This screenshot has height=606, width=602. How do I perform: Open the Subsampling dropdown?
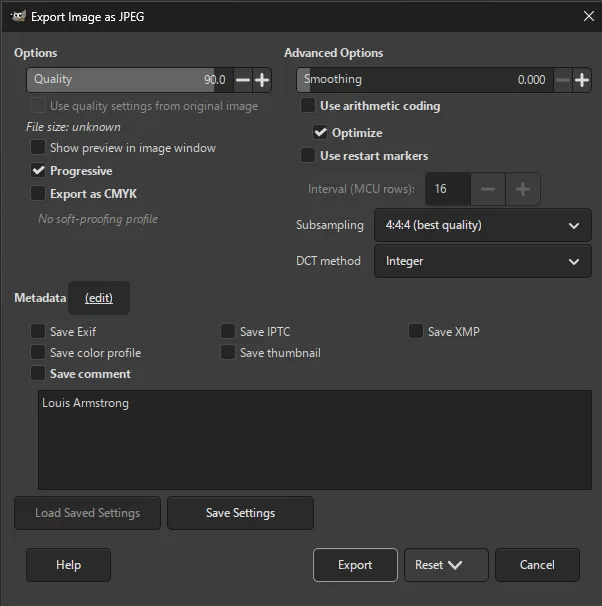475,225
